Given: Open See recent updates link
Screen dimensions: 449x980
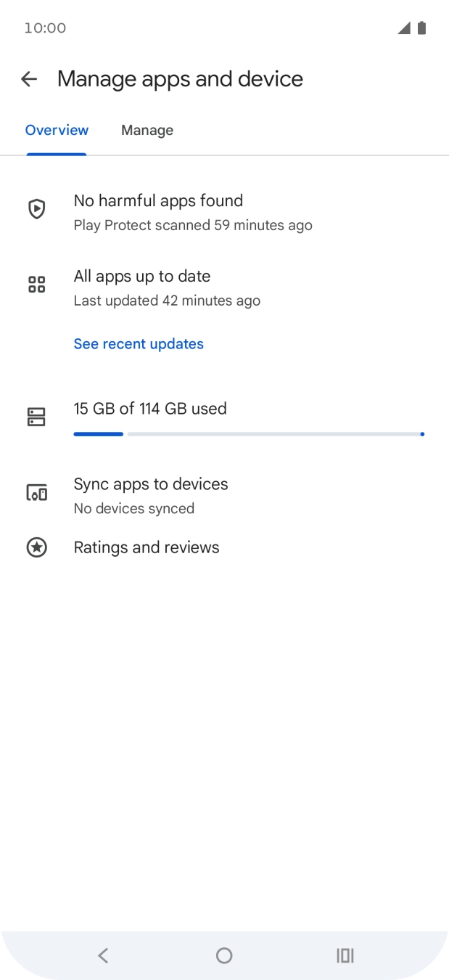Looking at the screenshot, I should [x=139, y=344].
